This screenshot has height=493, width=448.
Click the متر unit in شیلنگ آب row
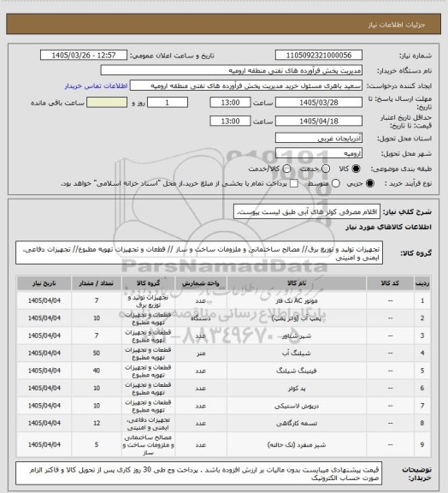click(201, 353)
